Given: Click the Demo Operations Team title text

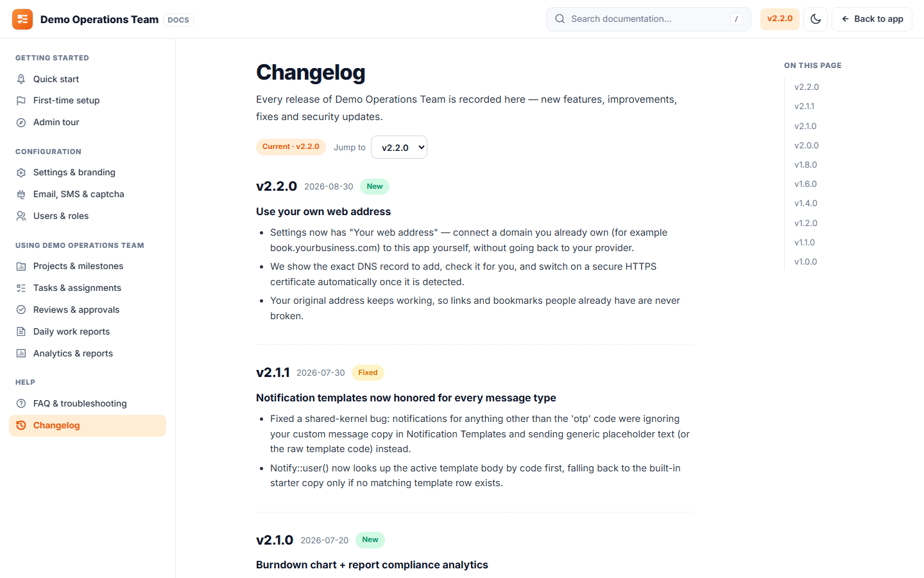Looking at the screenshot, I should pyautogui.click(x=99, y=19).
